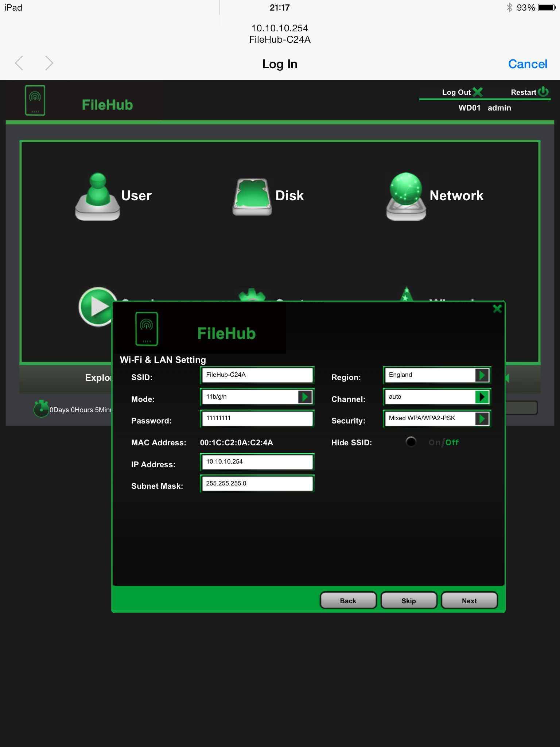Go forward with browser forward arrow
Viewport: 560px width, 747px height.
(x=49, y=63)
